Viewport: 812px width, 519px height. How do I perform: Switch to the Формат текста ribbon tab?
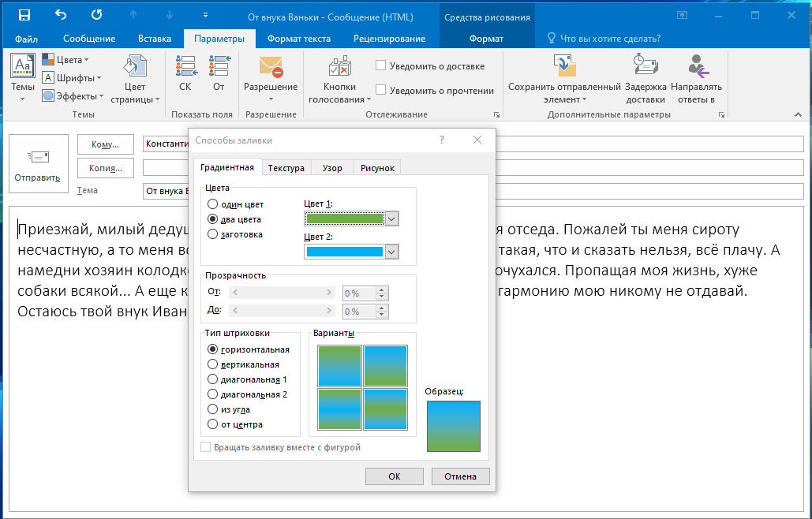point(299,39)
